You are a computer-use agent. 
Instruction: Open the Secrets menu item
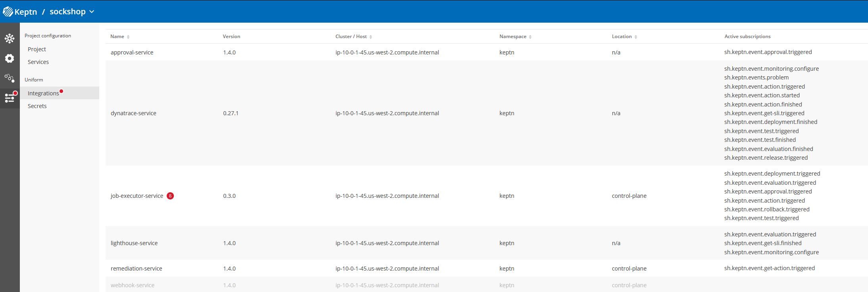37,106
